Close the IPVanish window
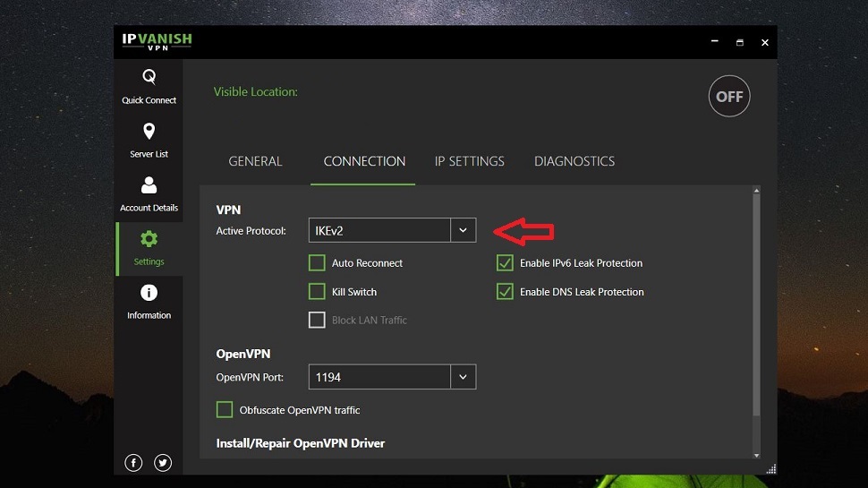 (x=764, y=42)
